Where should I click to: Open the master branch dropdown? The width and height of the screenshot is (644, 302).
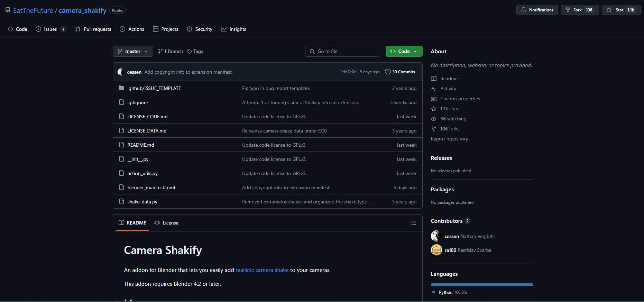[133, 51]
